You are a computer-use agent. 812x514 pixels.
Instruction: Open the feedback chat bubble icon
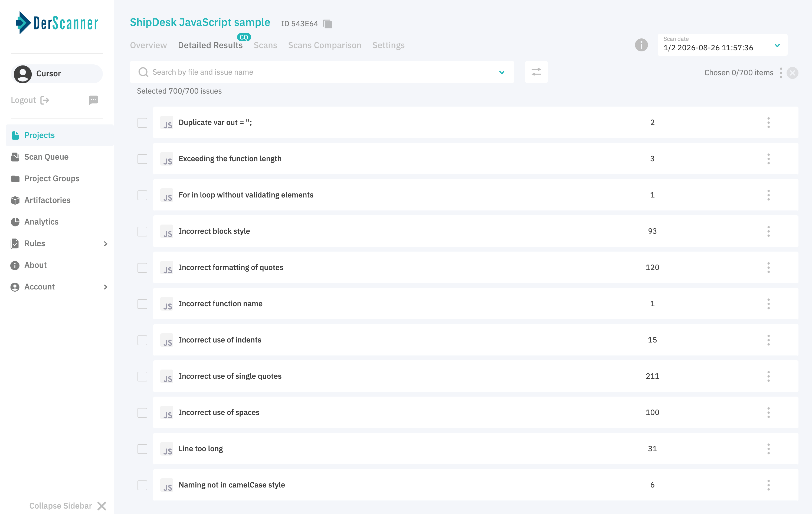(x=93, y=100)
